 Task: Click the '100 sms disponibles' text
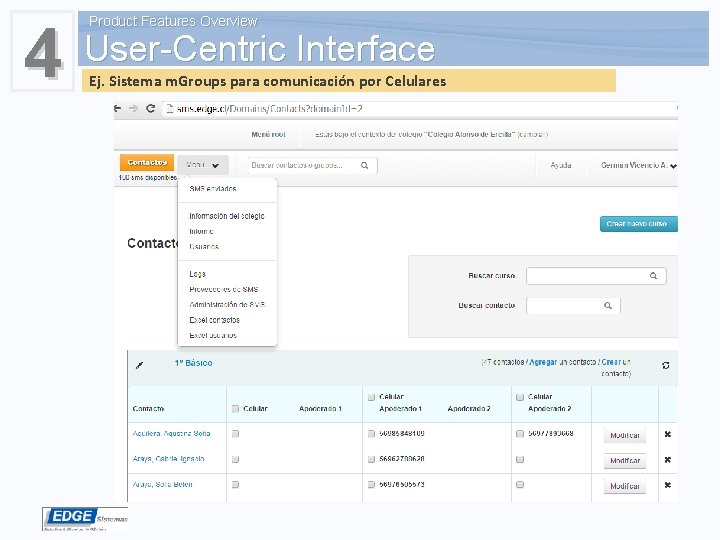(147, 178)
